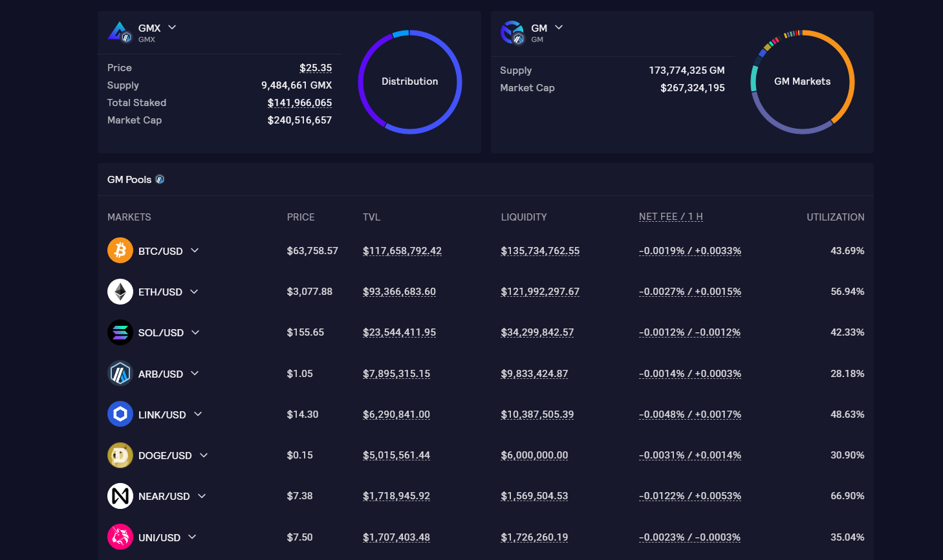Screen dimensions: 943x560
Task: Click LINK/USD net fee -0.0048% / +0.0017%
Action: coord(690,415)
